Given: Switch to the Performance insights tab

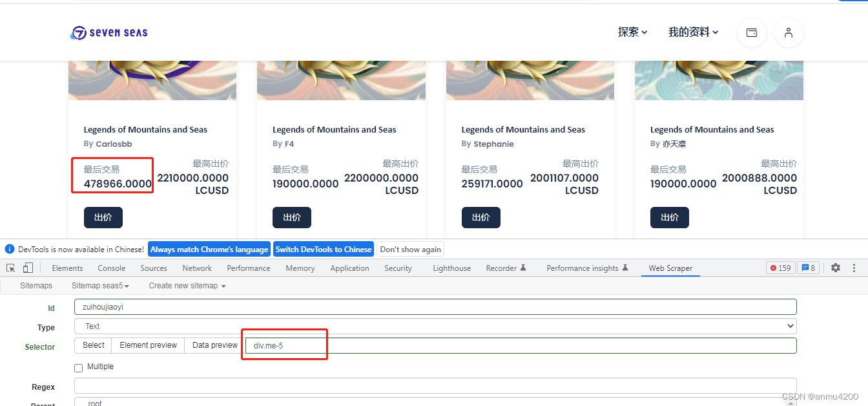Looking at the screenshot, I should click(587, 268).
